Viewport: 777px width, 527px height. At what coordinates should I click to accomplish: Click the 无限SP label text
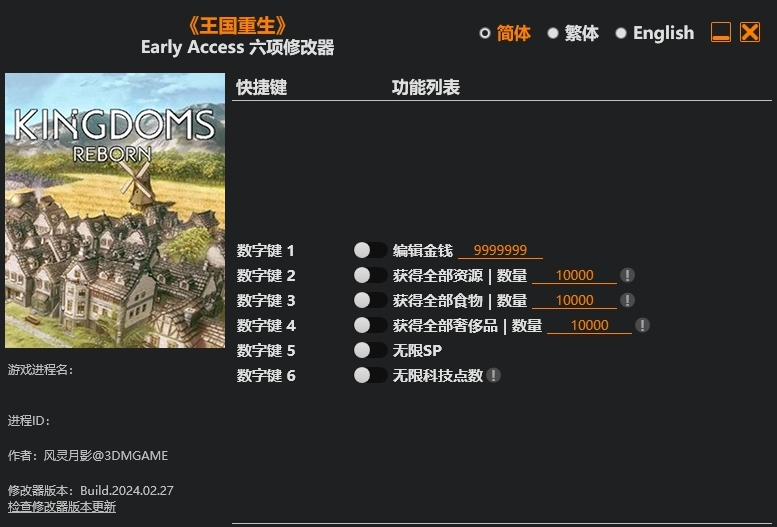click(417, 351)
